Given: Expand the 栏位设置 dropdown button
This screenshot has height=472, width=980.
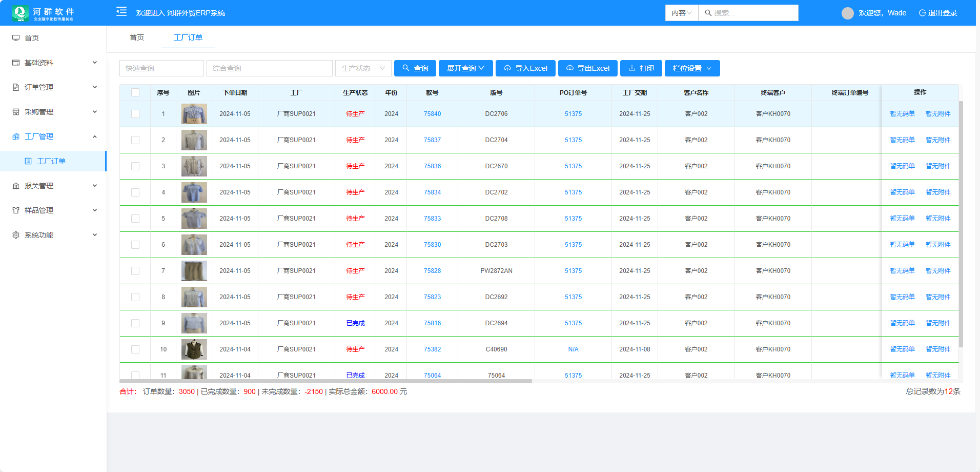Looking at the screenshot, I should pyautogui.click(x=692, y=68).
